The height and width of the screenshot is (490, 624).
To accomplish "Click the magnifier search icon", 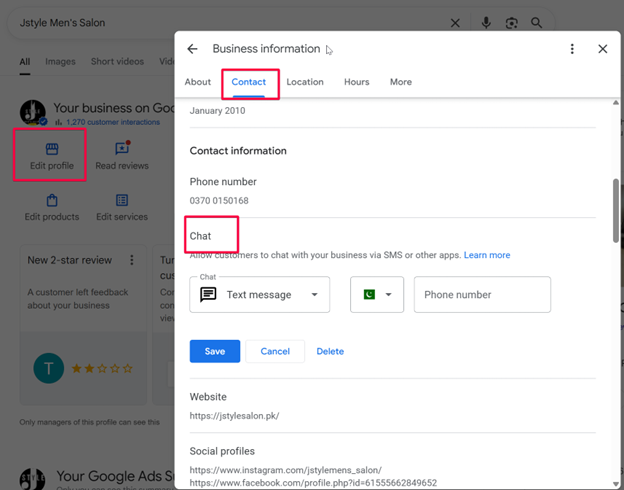I will click(x=536, y=23).
